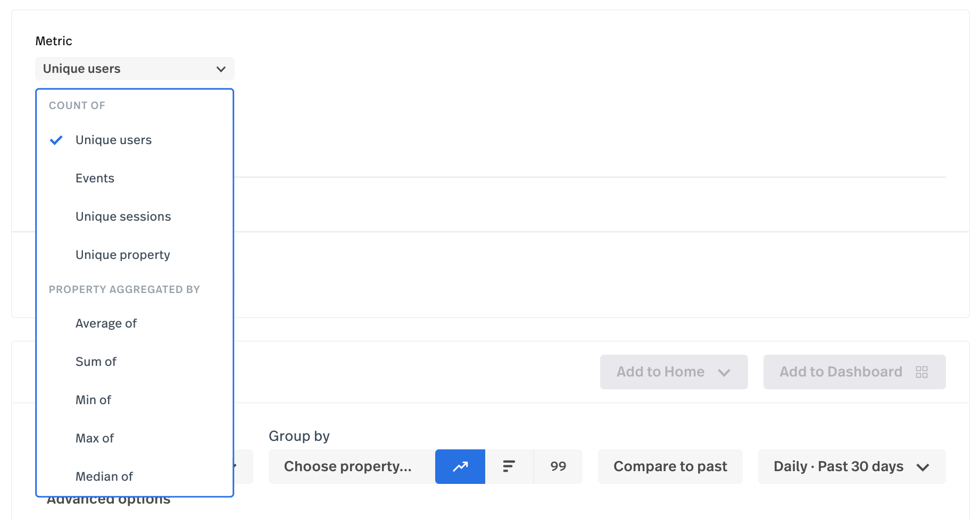This screenshot has height=519, width=980.
Task: Click the Compare to past button
Action: [670, 466]
